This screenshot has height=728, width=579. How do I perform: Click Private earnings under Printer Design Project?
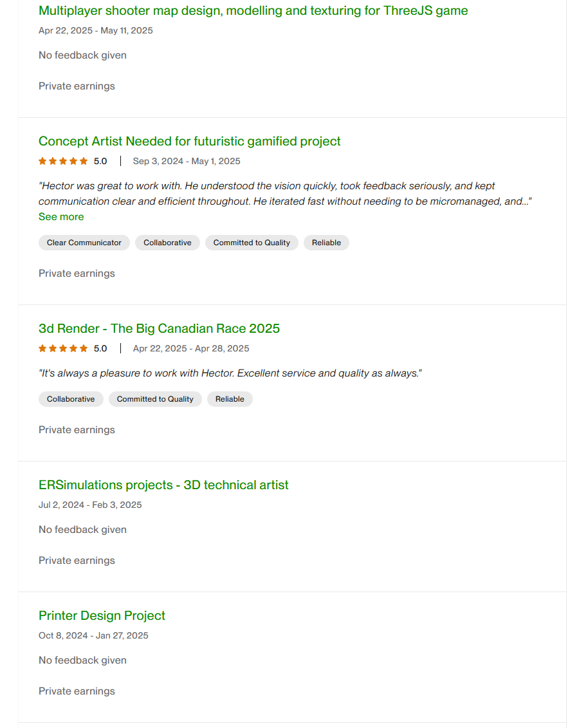(77, 691)
